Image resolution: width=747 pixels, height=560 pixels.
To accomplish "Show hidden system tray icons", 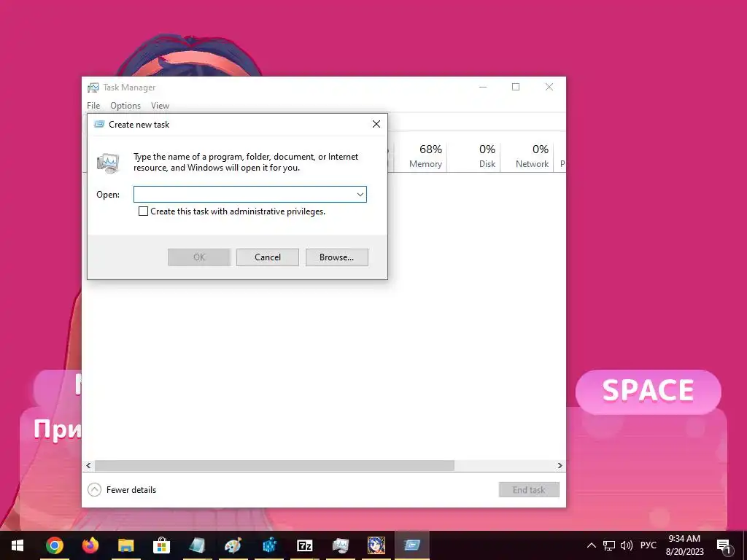I will point(591,545).
